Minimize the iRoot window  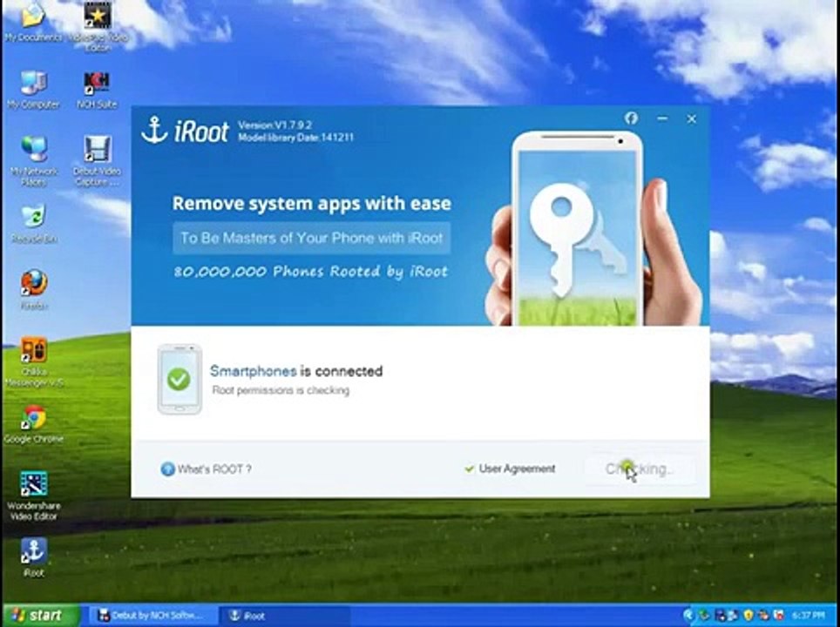click(x=662, y=118)
